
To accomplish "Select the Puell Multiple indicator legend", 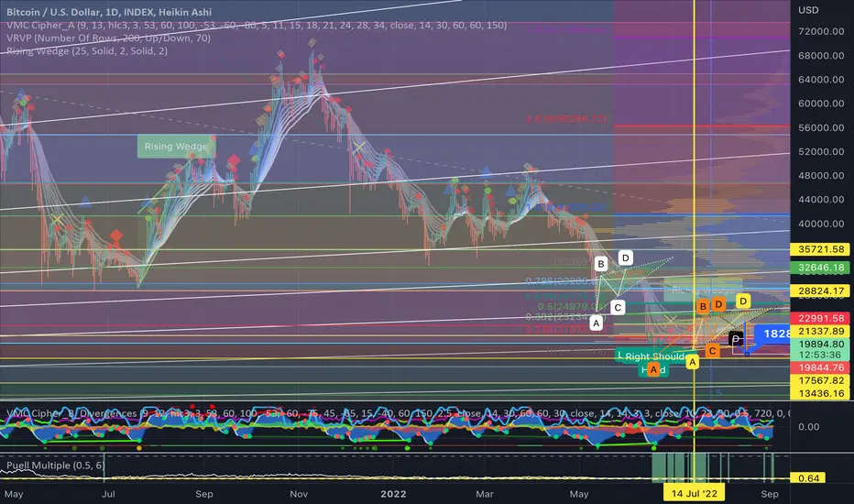I will (x=55, y=466).
